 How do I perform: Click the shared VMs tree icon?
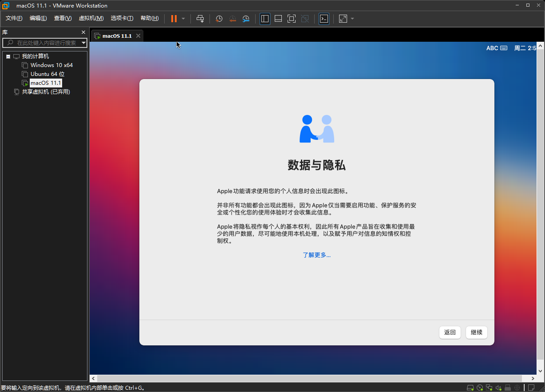[x=16, y=92]
